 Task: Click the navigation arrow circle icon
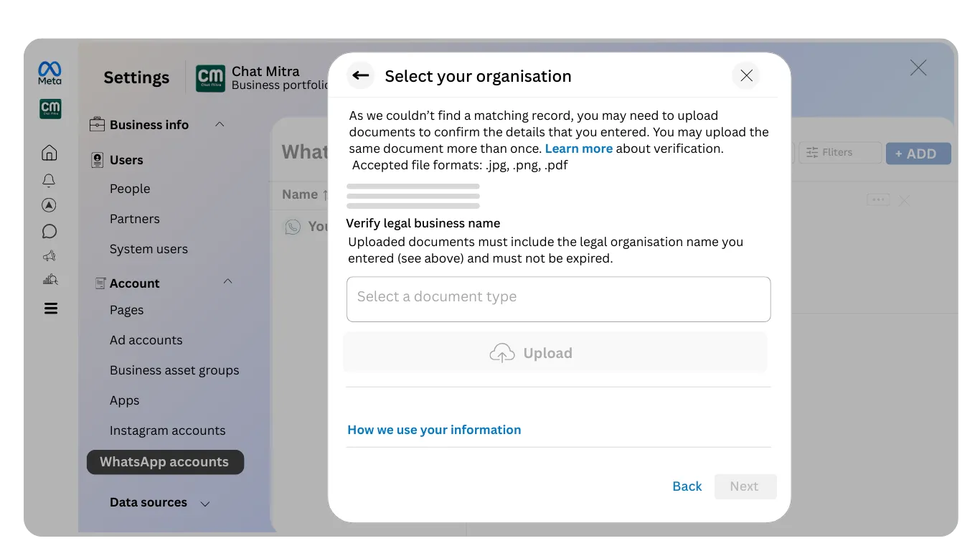(x=49, y=205)
